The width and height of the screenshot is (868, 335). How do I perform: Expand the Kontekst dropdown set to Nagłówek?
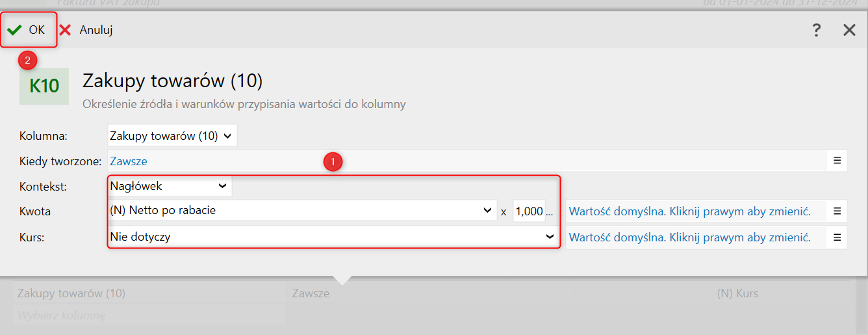click(170, 186)
